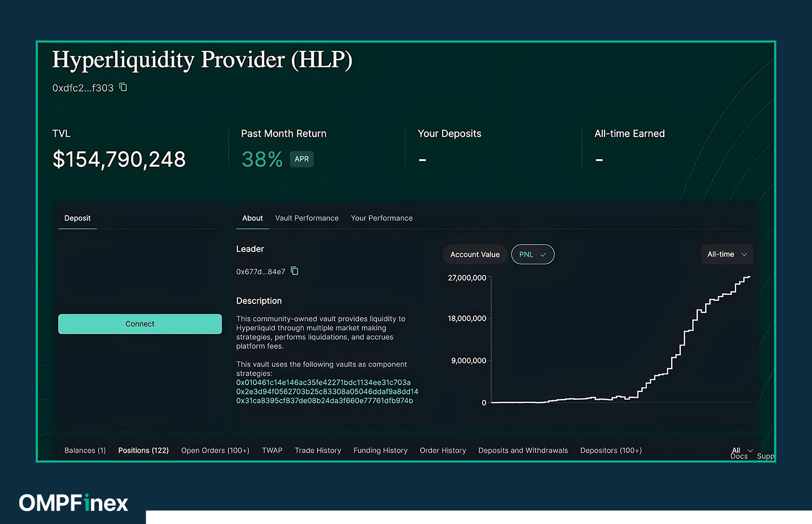Copy the leader address 0x677d...84e7
The image size is (812, 524).
(x=294, y=271)
